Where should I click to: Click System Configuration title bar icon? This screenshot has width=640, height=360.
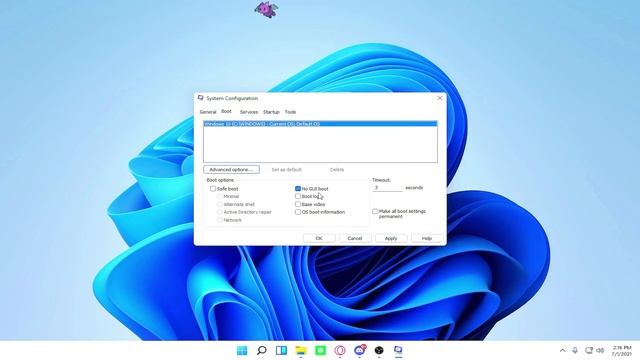(200, 98)
